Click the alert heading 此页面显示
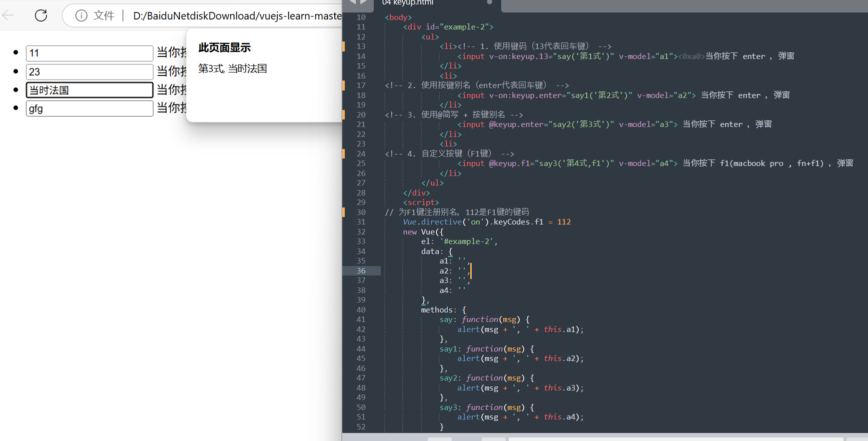The image size is (868, 441). coord(224,47)
